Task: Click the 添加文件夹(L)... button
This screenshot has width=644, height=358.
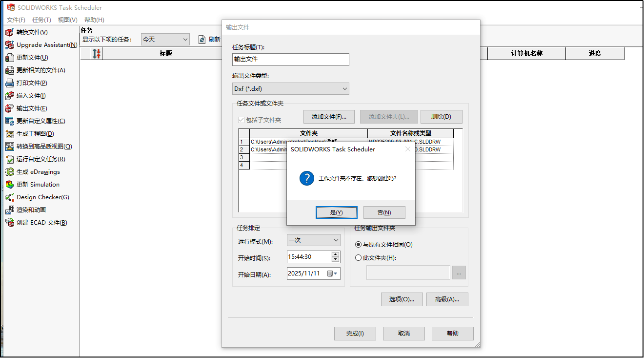Action: click(x=389, y=117)
